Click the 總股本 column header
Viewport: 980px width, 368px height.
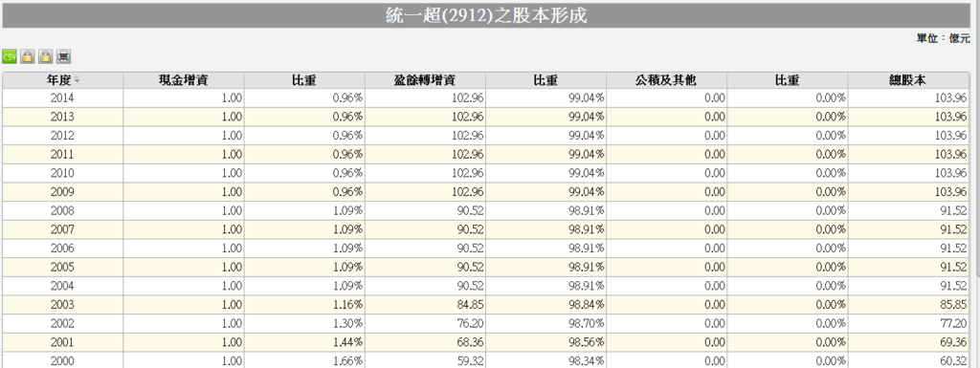(x=908, y=80)
